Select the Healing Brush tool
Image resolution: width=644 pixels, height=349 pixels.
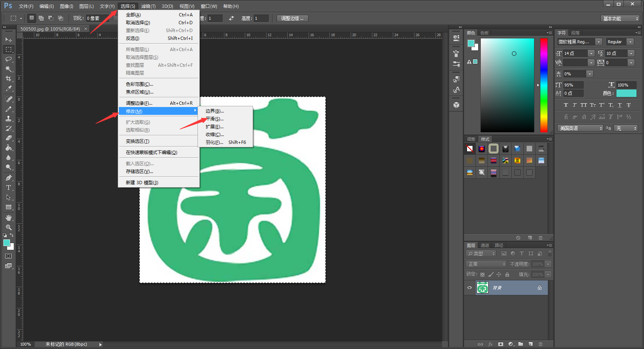pos(9,99)
